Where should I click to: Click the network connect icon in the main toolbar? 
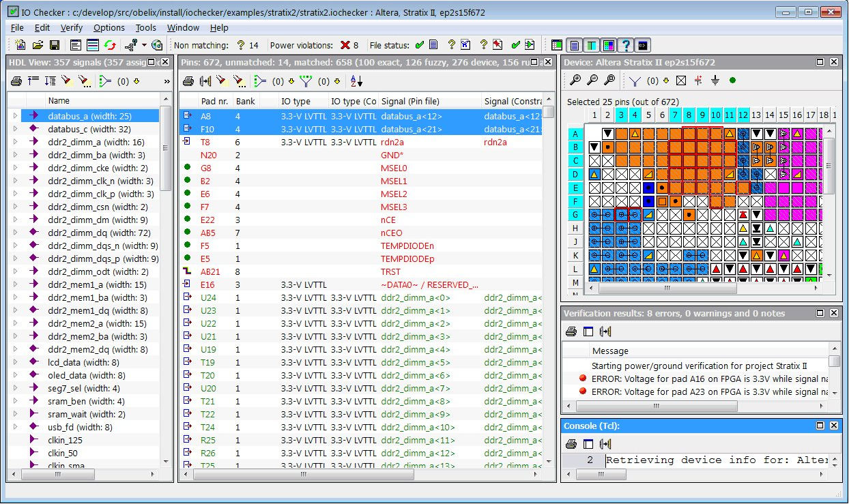pos(131,45)
